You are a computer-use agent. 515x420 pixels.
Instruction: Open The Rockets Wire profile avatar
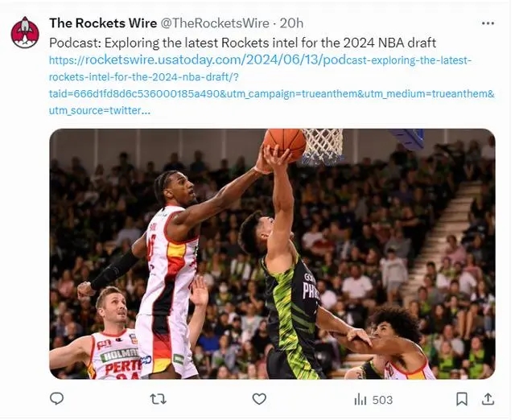tap(25, 32)
